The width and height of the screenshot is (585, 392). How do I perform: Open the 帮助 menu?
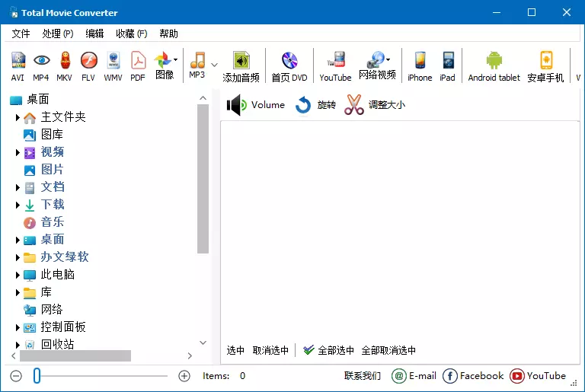tap(168, 33)
